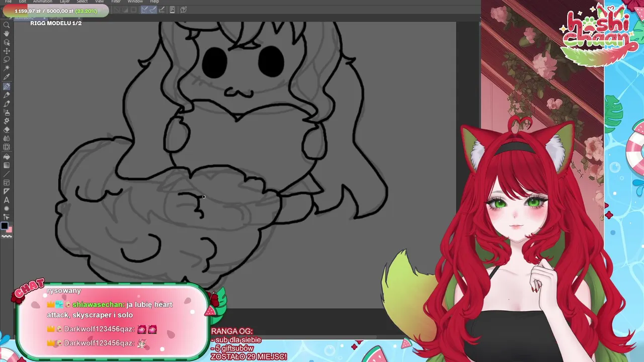Image resolution: width=644 pixels, height=362 pixels.
Task: Open the View menu
Action: [100, 2]
